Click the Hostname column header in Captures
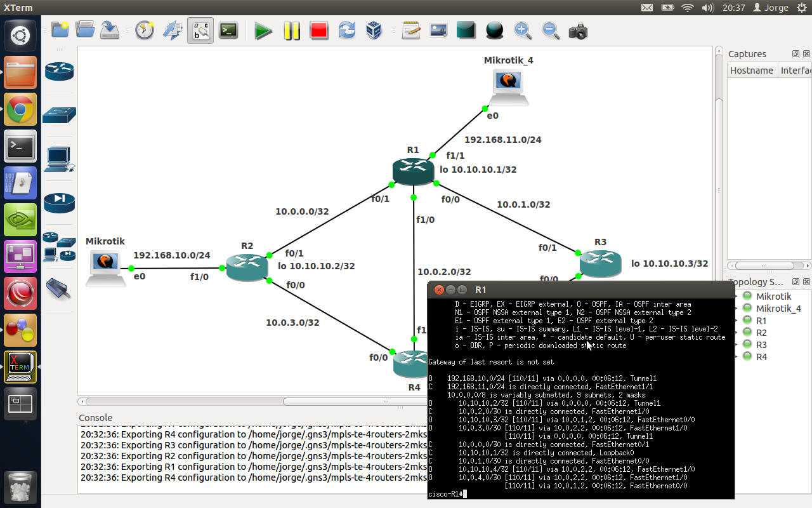This screenshot has width=812, height=508. click(752, 70)
